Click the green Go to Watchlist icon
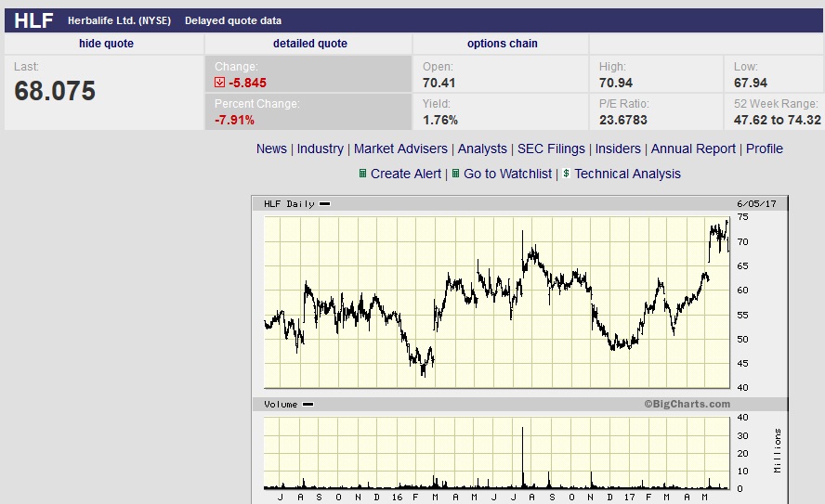Viewport: 825px width, 504px height. click(x=455, y=174)
